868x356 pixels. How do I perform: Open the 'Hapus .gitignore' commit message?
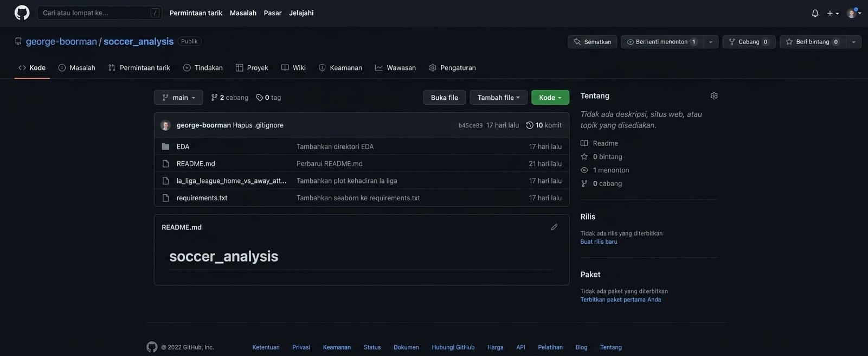258,125
